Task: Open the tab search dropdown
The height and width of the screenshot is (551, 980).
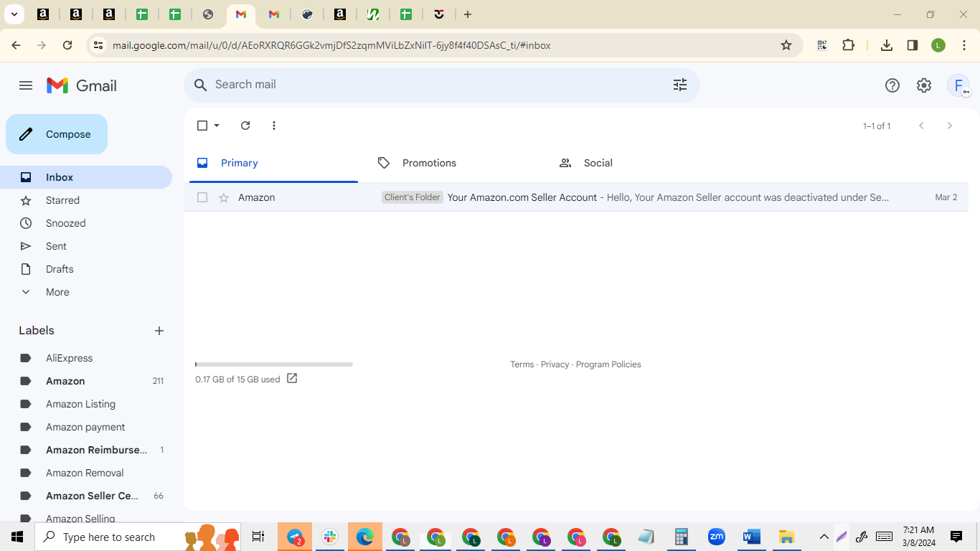Action: [x=14, y=14]
